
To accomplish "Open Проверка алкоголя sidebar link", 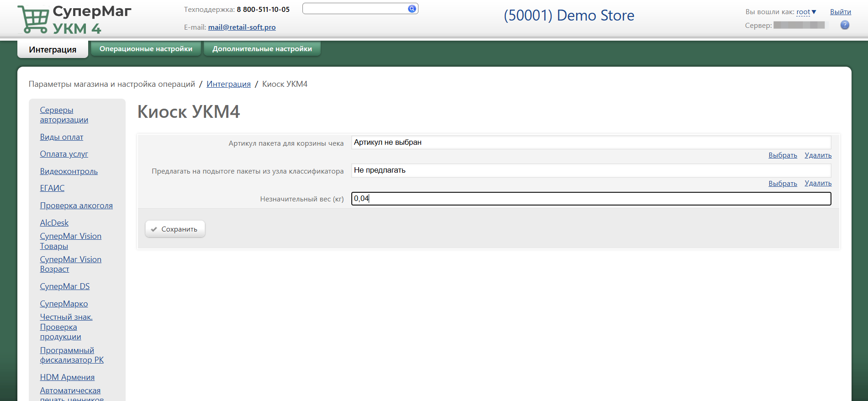I will click(76, 206).
